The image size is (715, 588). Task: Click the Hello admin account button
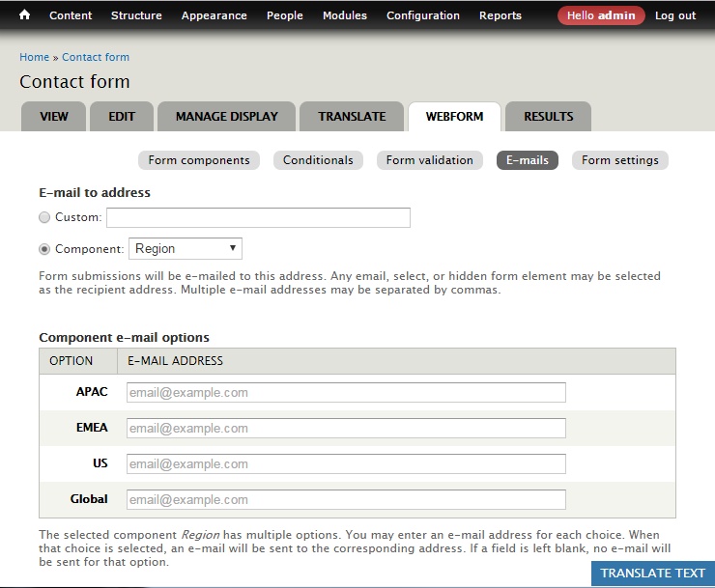click(x=601, y=15)
